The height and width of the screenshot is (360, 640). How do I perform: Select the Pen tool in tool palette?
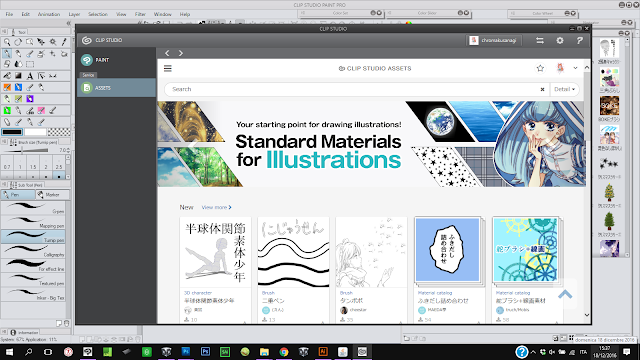(7, 53)
